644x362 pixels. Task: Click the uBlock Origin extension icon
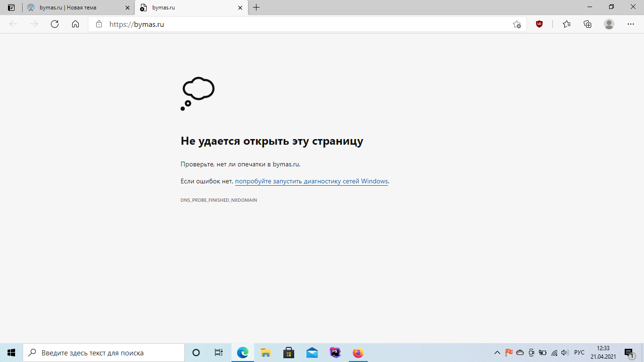(x=539, y=24)
